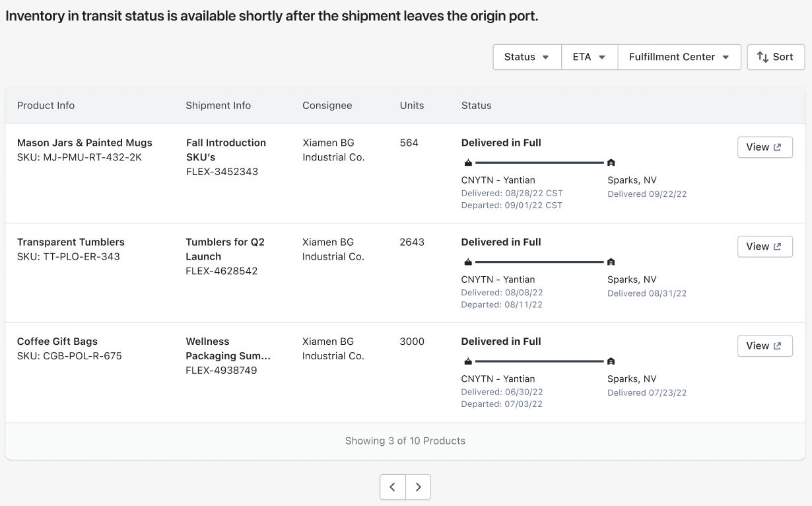812x506 pixels.
Task: Click the Sort button
Action: pyautogui.click(x=776, y=57)
